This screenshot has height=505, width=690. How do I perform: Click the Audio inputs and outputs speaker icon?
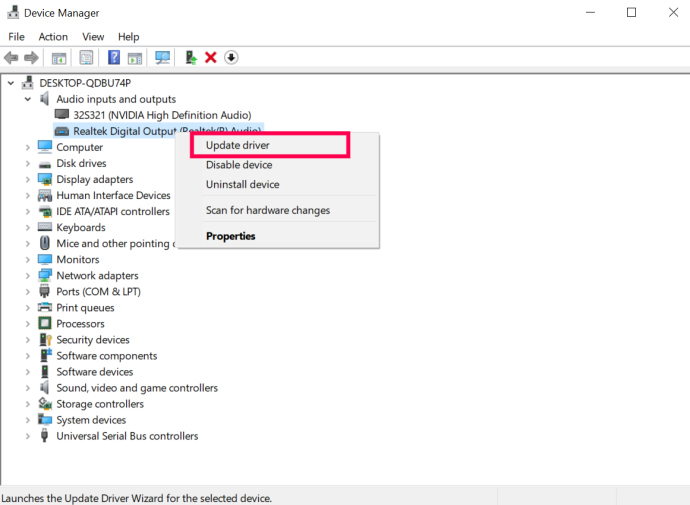44,99
